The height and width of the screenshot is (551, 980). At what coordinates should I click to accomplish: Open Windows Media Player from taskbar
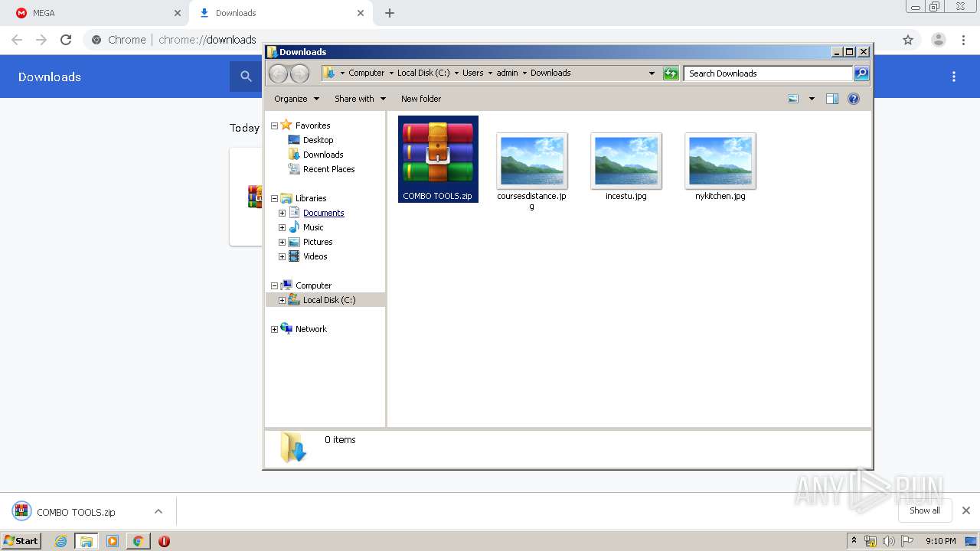[x=113, y=541]
